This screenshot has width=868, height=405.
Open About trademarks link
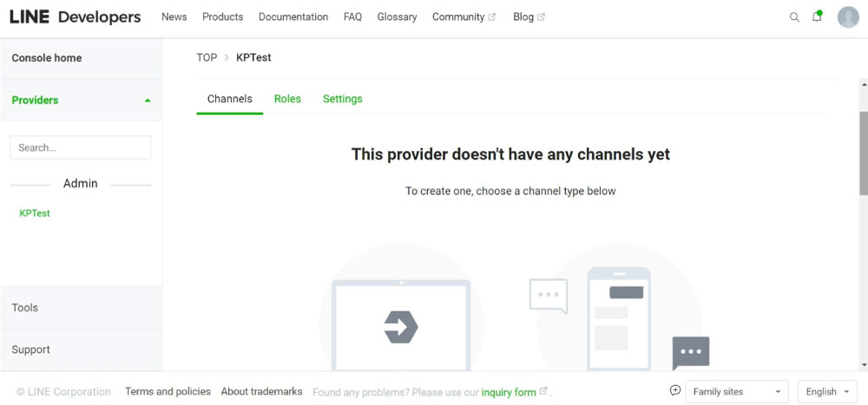pyautogui.click(x=262, y=392)
